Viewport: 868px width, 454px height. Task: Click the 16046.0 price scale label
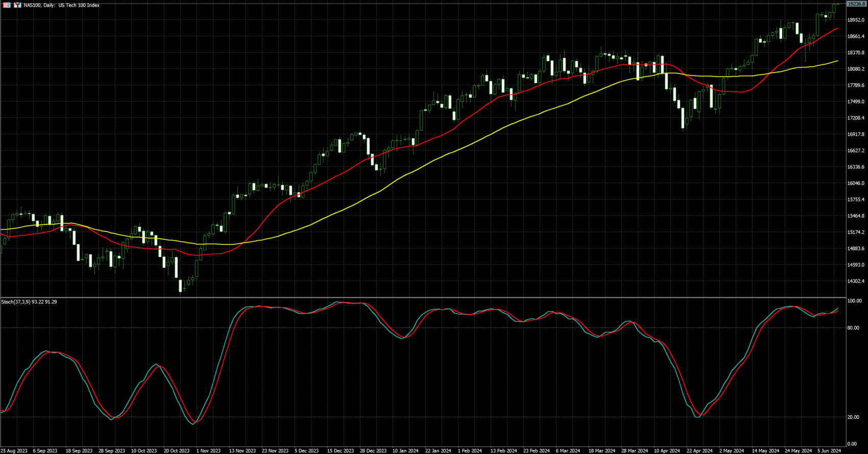pyautogui.click(x=856, y=184)
